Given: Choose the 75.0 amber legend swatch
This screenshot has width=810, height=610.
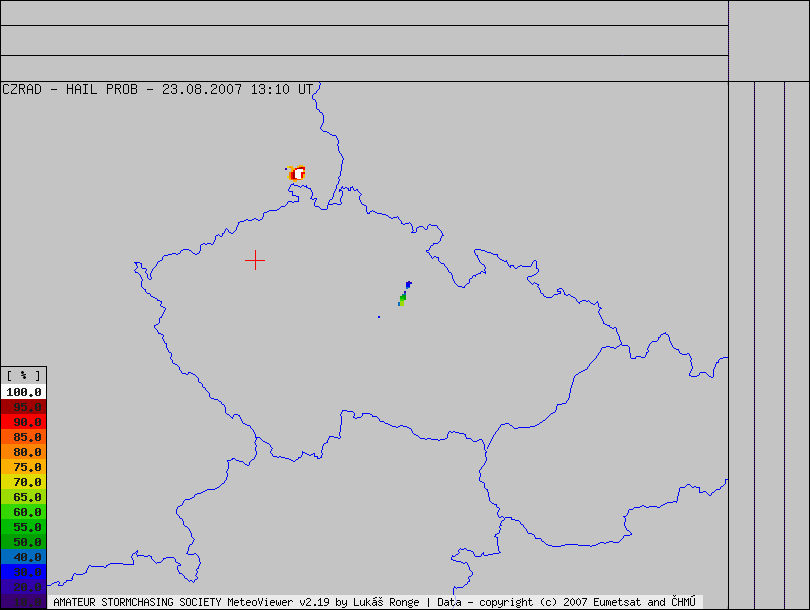Looking at the screenshot, I should (x=23, y=467).
